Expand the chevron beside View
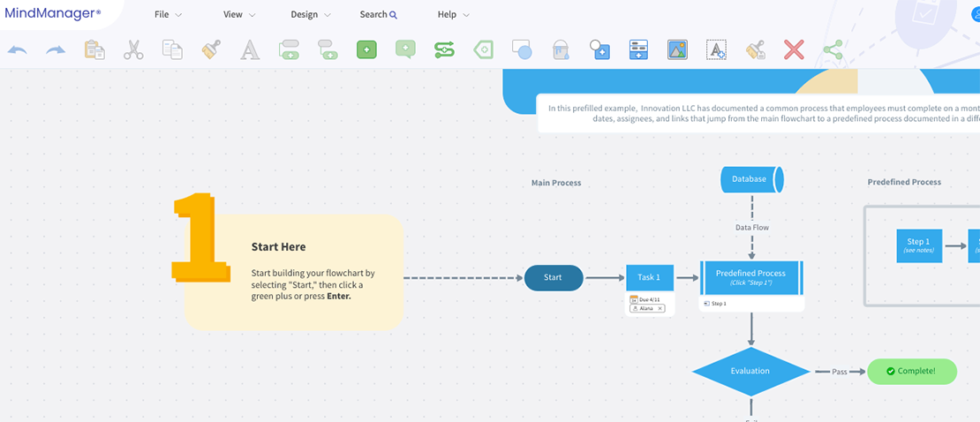Viewport: 980px width, 422px height. [253, 15]
